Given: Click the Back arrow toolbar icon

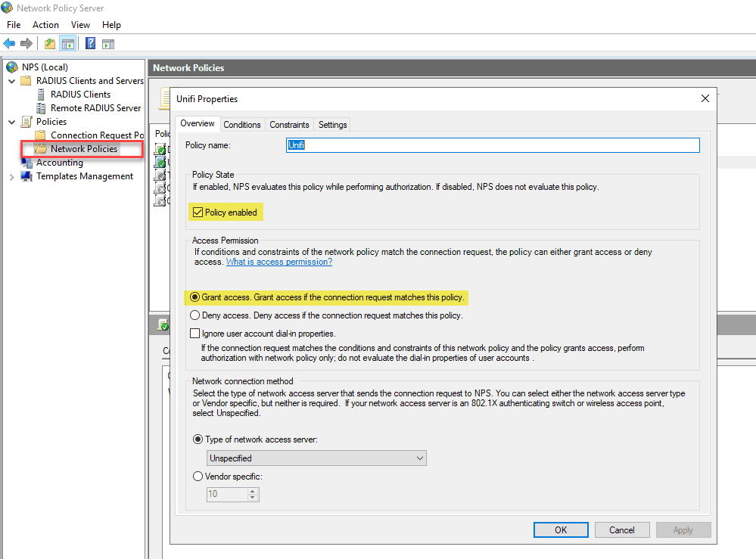Looking at the screenshot, I should tap(9, 43).
